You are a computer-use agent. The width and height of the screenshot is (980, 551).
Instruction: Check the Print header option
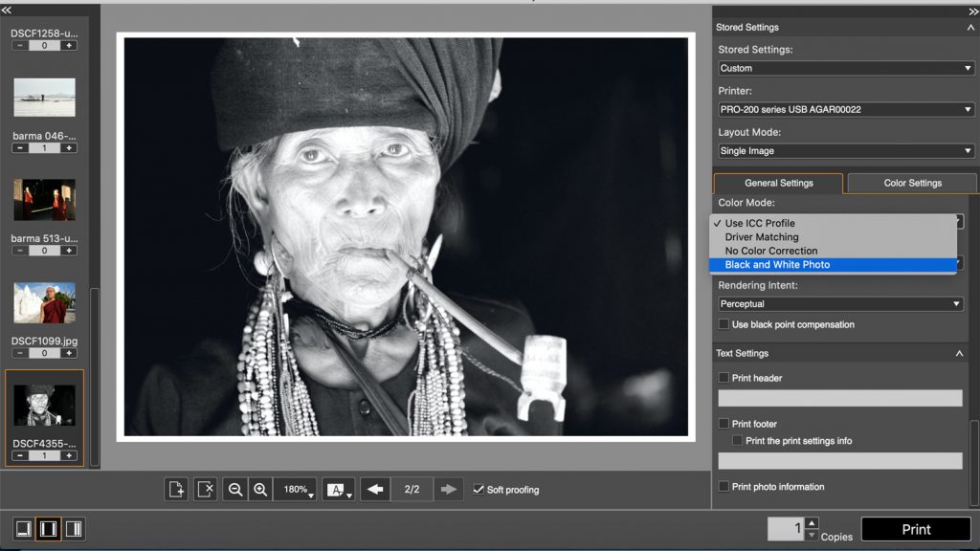tap(724, 378)
